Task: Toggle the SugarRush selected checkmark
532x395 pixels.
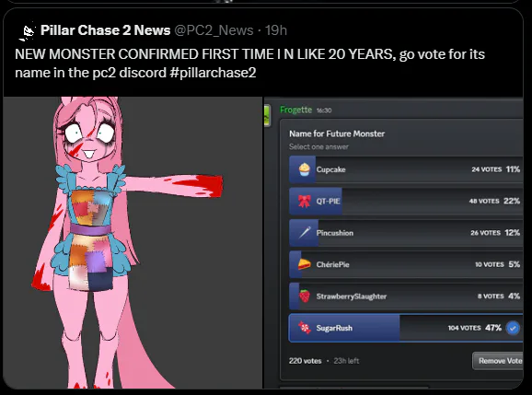Action: (513, 328)
